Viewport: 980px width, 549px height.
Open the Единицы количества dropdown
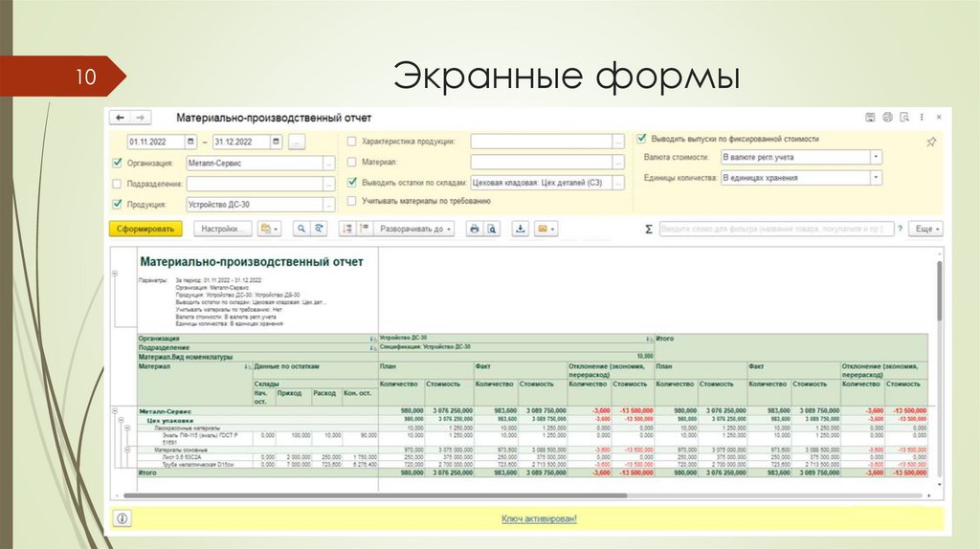pos(877,177)
